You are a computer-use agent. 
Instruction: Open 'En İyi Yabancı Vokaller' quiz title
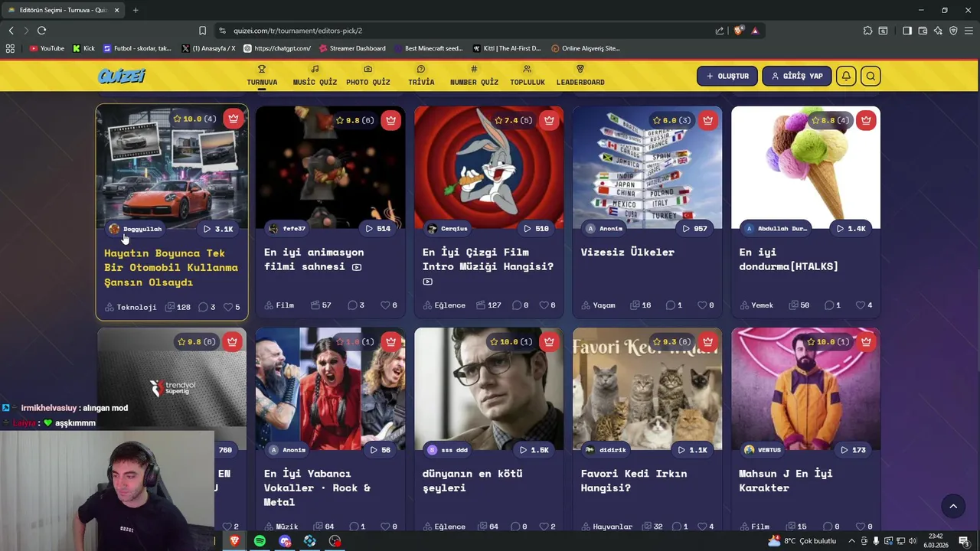coord(317,487)
